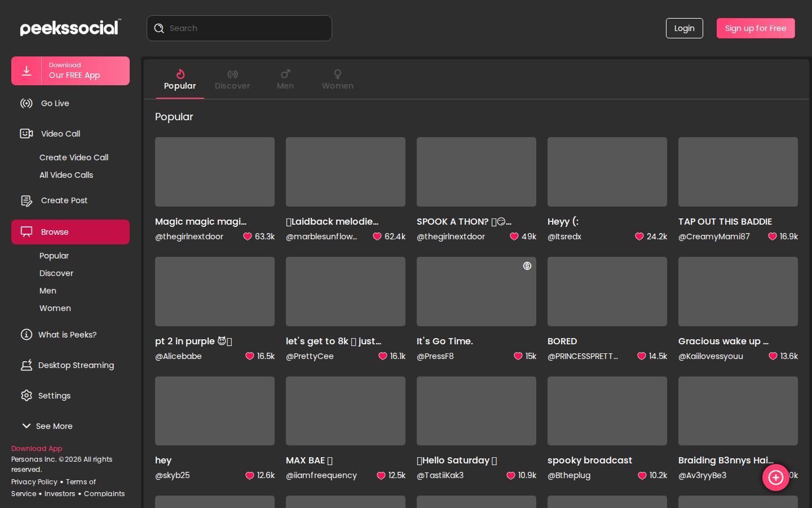This screenshot has height=508, width=812.
Task: Open the Magic magi... stream thumbnail
Action: point(215,172)
